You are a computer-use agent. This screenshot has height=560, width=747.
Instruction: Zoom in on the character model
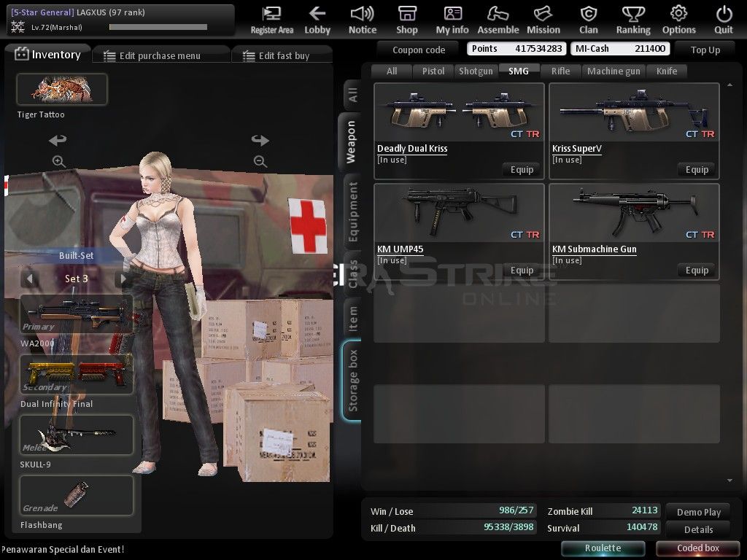click(58, 161)
